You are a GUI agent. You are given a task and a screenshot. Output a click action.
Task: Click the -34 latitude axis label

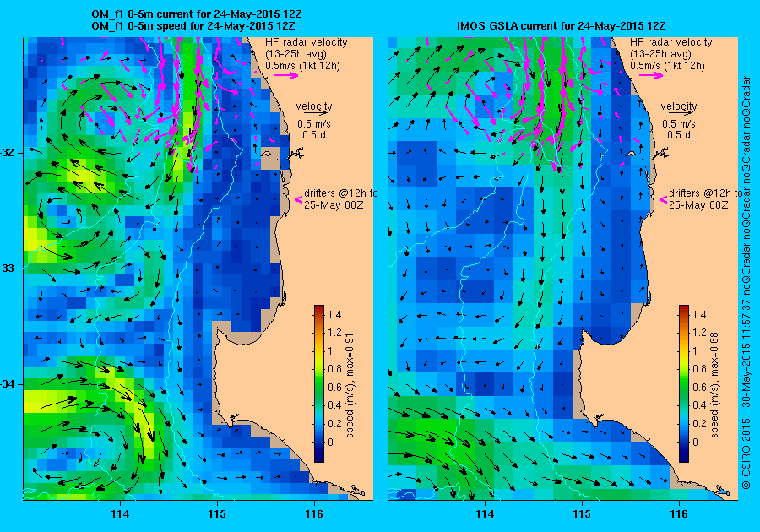click(x=8, y=383)
